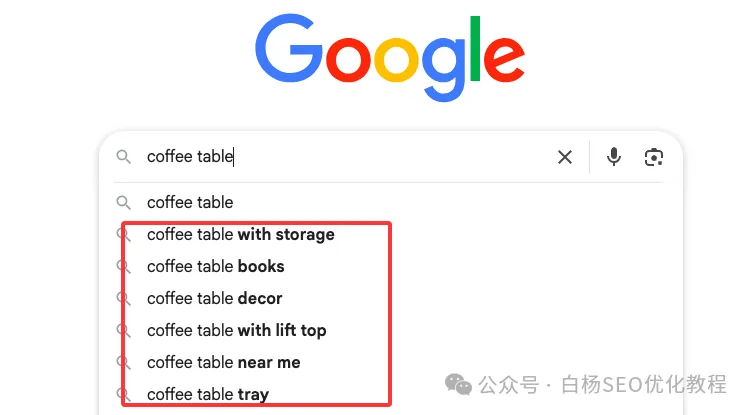Click magnifier icon next to 'tray' suggestion
The image size is (751, 415).
coord(124,394)
